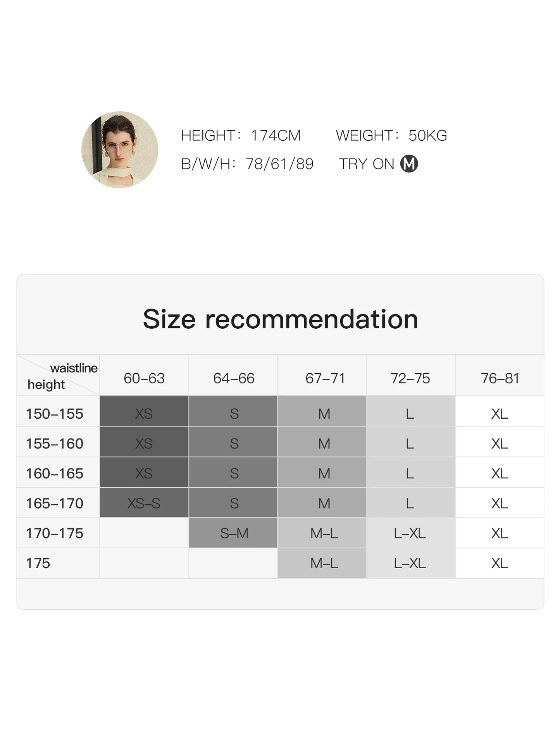Click the 150–155 height row label
560x747 pixels.
tap(55, 414)
